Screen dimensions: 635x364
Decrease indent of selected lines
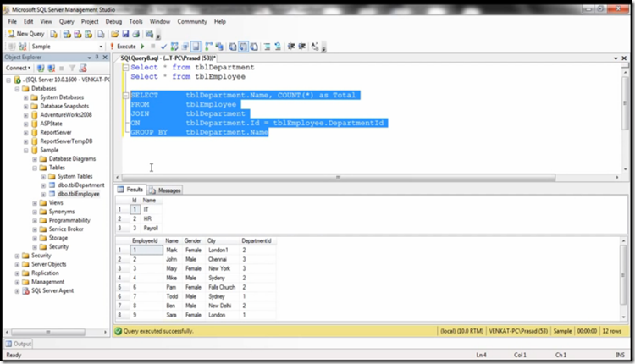coord(291,47)
